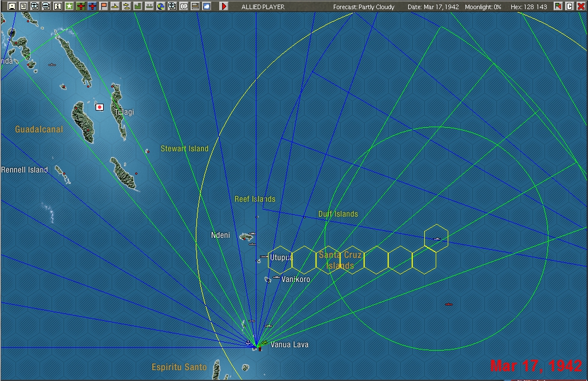Click the Duff Islands label
This screenshot has height=381, width=588.
click(x=338, y=214)
